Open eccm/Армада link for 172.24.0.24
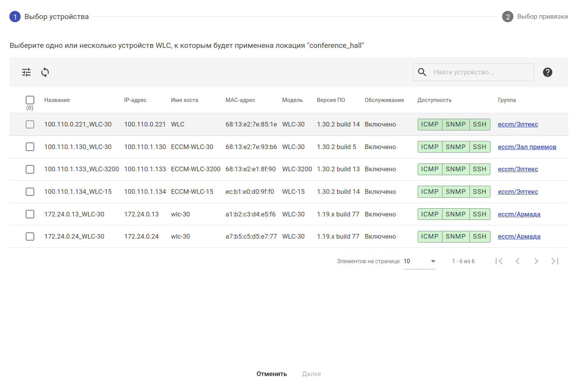The height and width of the screenshot is (392, 578). [x=519, y=237]
